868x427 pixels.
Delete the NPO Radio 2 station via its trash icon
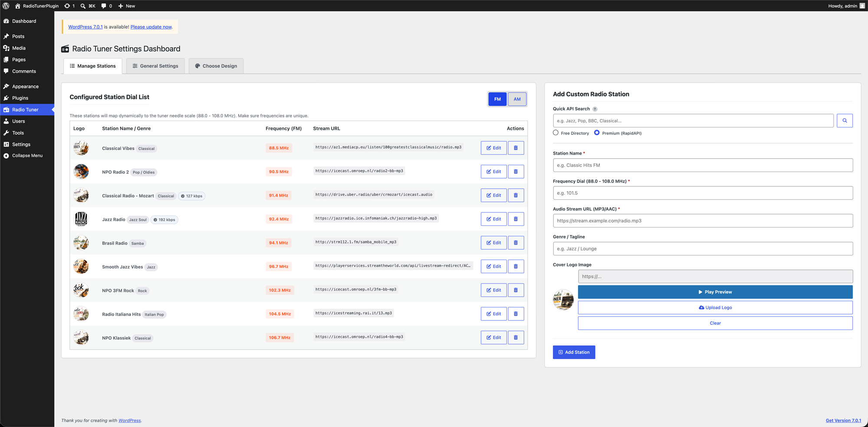(516, 172)
